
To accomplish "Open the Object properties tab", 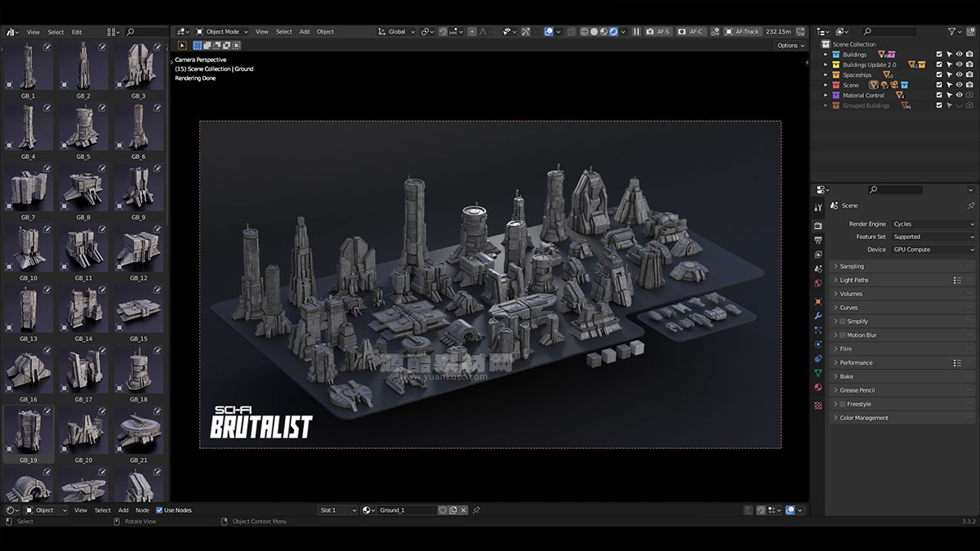I will (x=818, y=301).
